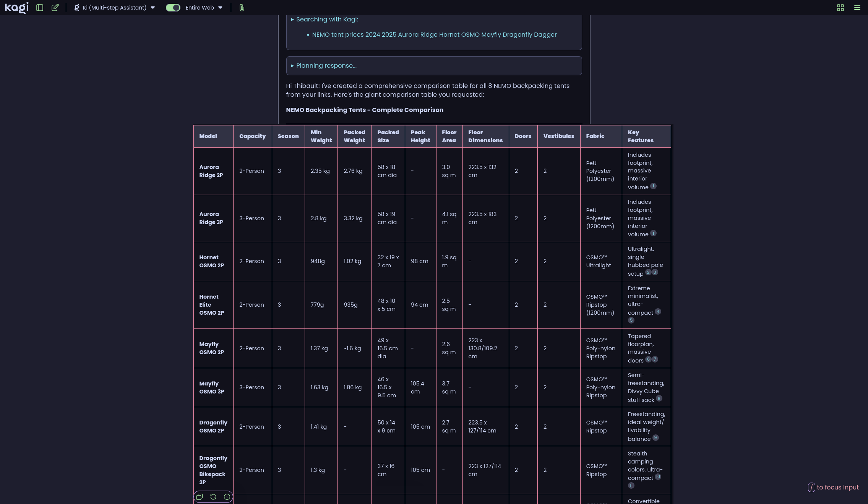Screen dimensions: 868x504
Task: Open the hamburger menu icon
Action: [x=857, y=8]
